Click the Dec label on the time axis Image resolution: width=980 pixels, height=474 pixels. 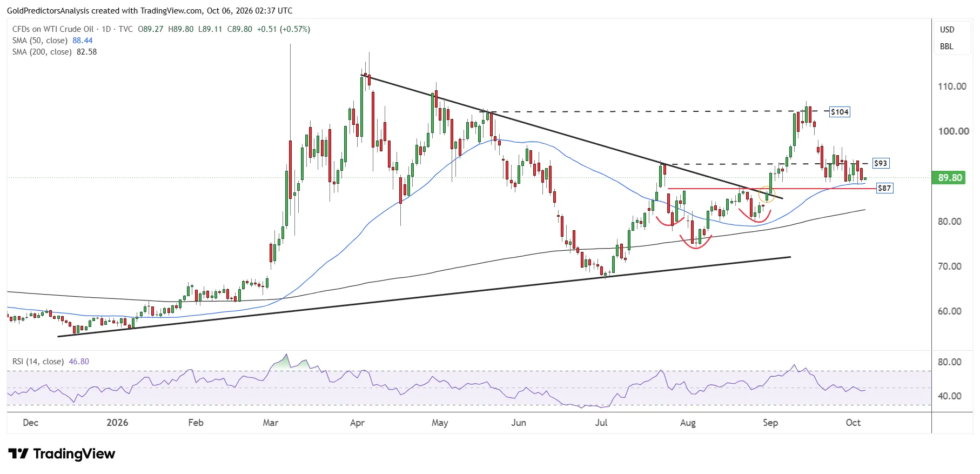tap(31, 423)
